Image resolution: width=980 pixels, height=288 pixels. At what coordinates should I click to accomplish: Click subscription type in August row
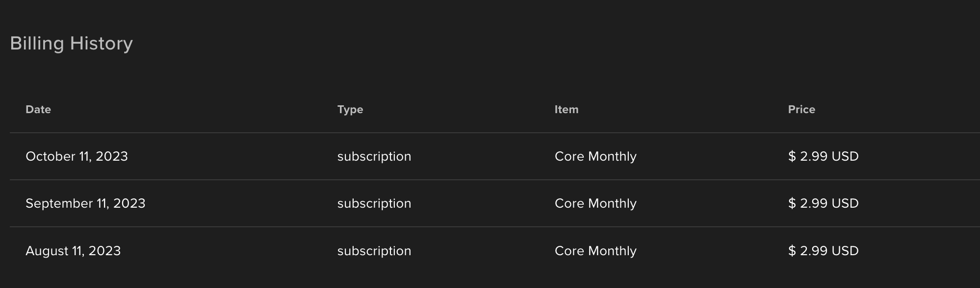(374, 251)
